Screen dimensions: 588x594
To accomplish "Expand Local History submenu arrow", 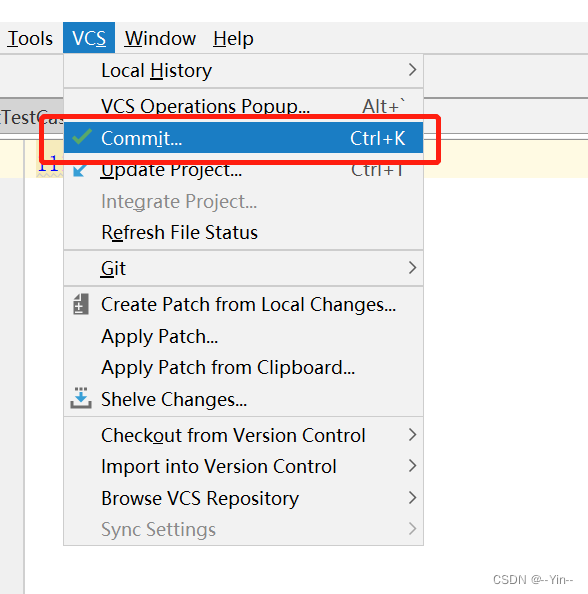I will tap(413, 70).
